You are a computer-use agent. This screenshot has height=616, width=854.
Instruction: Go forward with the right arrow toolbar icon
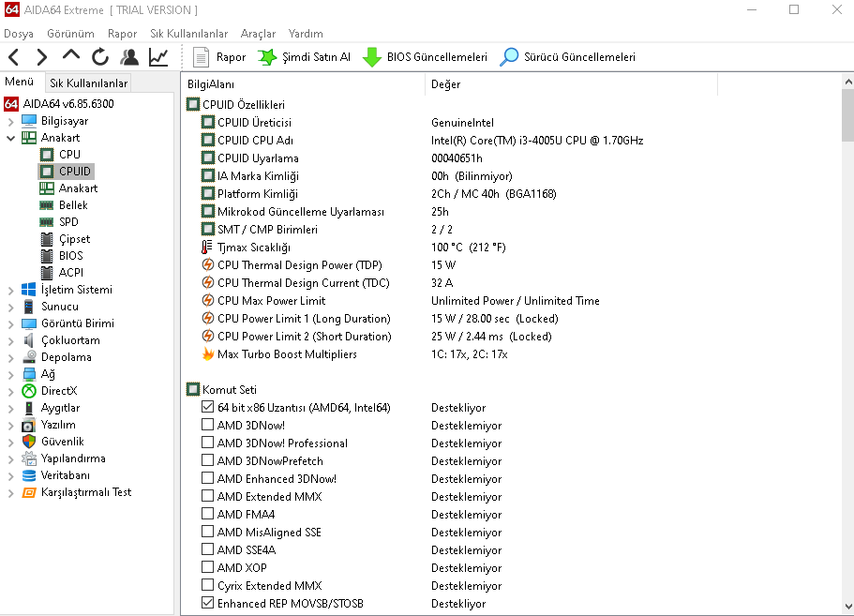(x=41, y=56)
